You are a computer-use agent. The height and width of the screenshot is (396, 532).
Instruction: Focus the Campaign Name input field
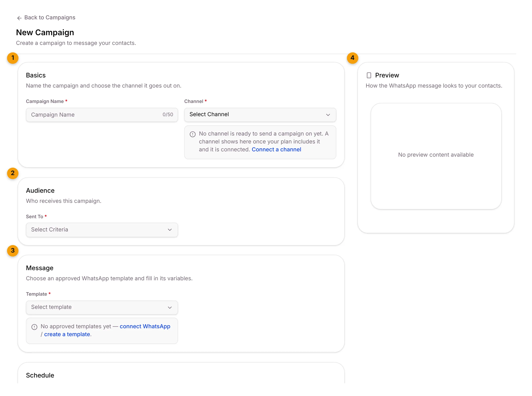(x=102, y=115)
